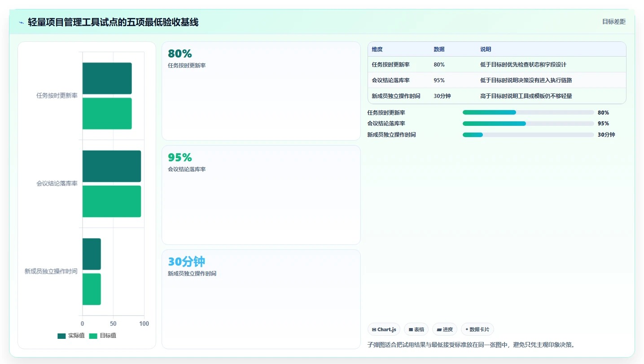Click the 目标差距 label in header

point(614,22)
